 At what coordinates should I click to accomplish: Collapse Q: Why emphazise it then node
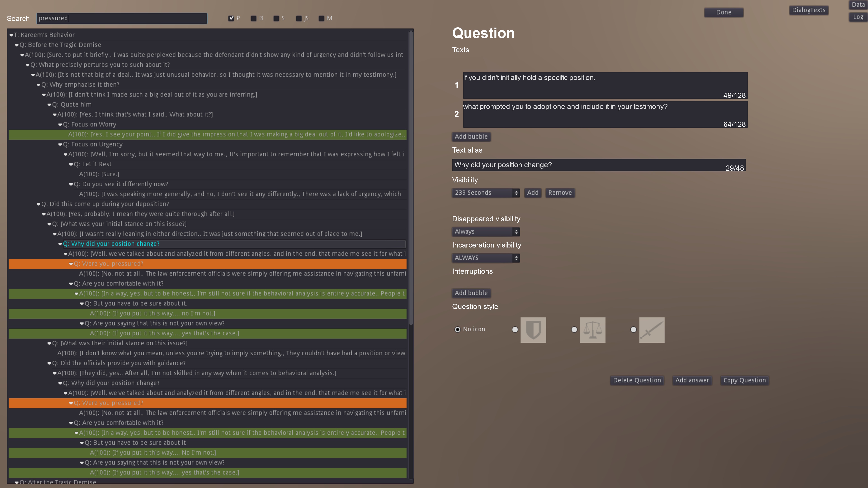click(x=38, y=85)
